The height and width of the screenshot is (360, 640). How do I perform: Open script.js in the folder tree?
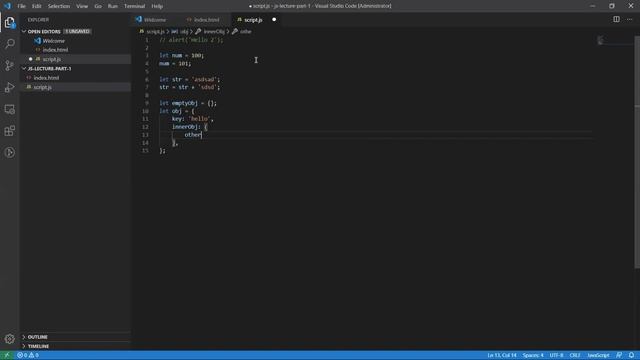(42, 87)
